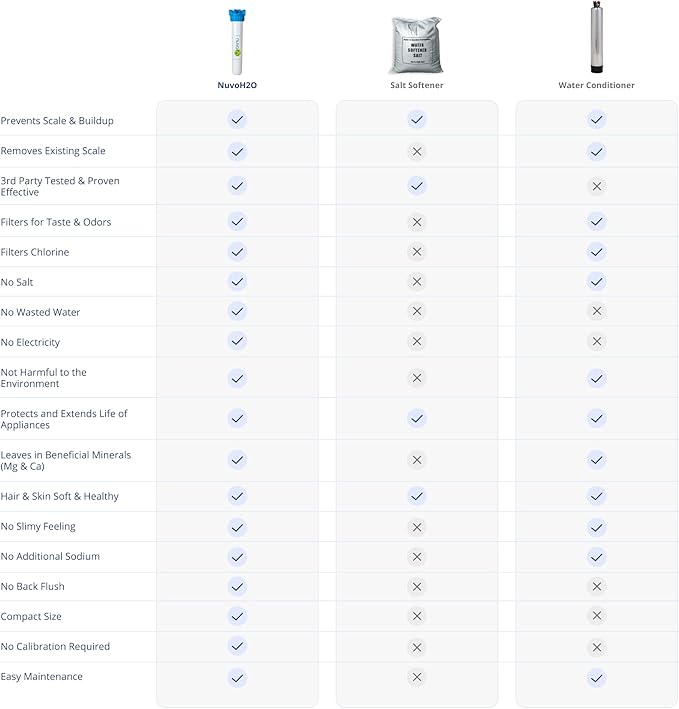Select the Salt Softener column heading
The width and height of the screenshot is (679, 709).
pos(417,86)
